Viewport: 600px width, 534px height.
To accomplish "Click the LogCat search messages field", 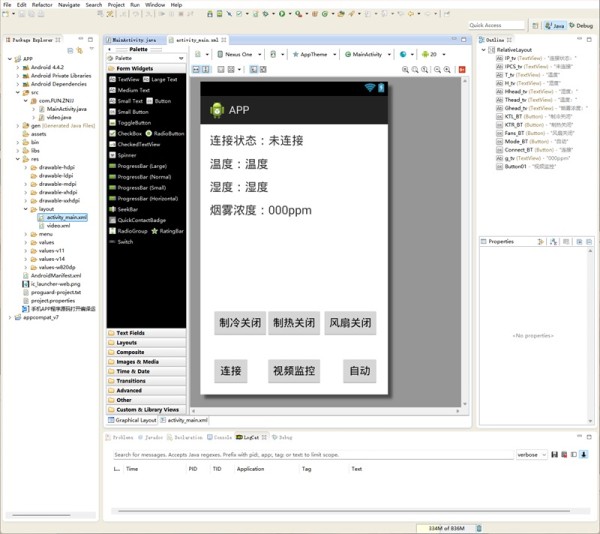I will coord(313,455).
